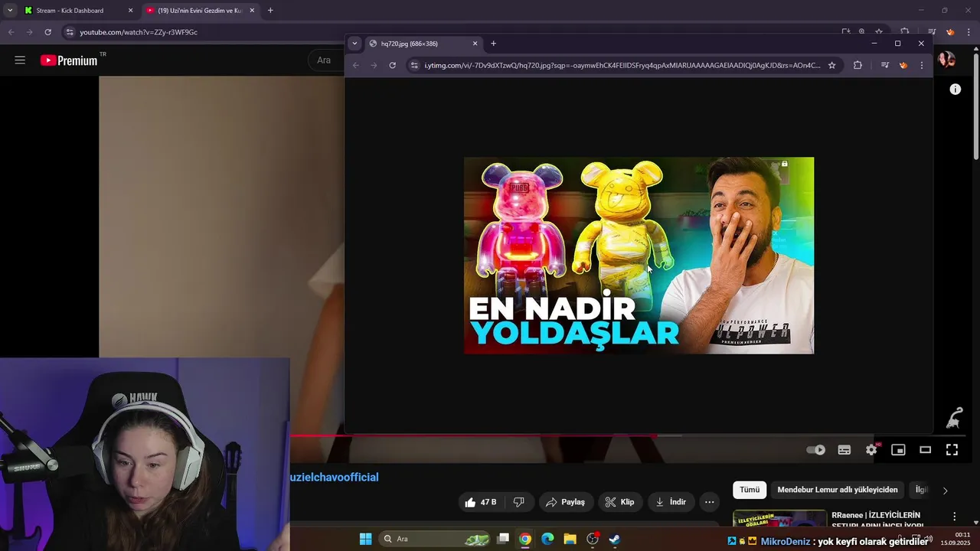Screen dimensions: 980x551
Task: Open the EN NADİR YOLDAŞLAR thumbnail image
Action: pos(639,256)
